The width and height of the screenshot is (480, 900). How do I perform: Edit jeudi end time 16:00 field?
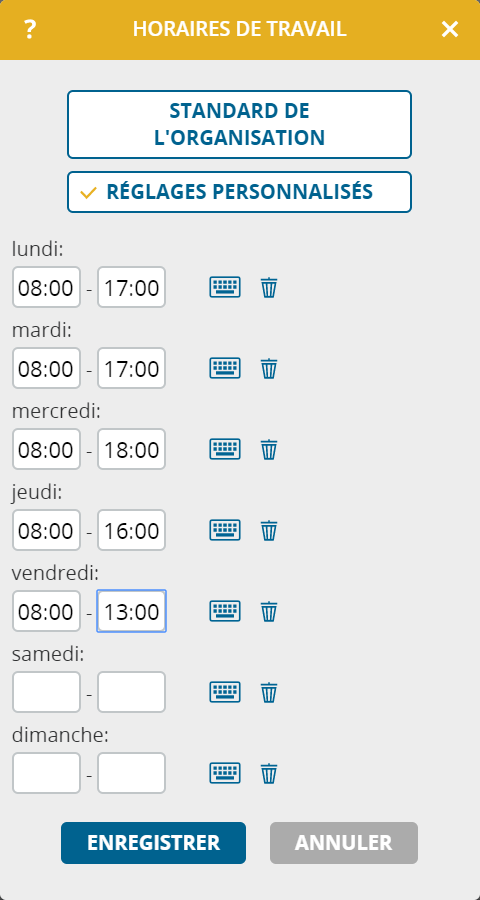point(131,530)
